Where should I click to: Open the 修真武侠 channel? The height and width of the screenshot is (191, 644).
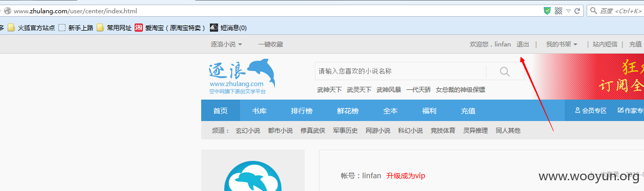[313, 131]
